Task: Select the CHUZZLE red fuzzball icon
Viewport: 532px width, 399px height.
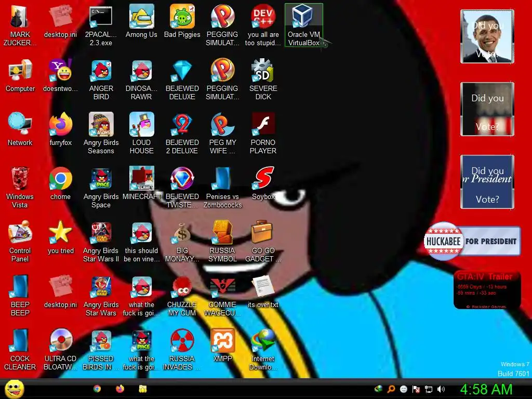Action: 182,295
